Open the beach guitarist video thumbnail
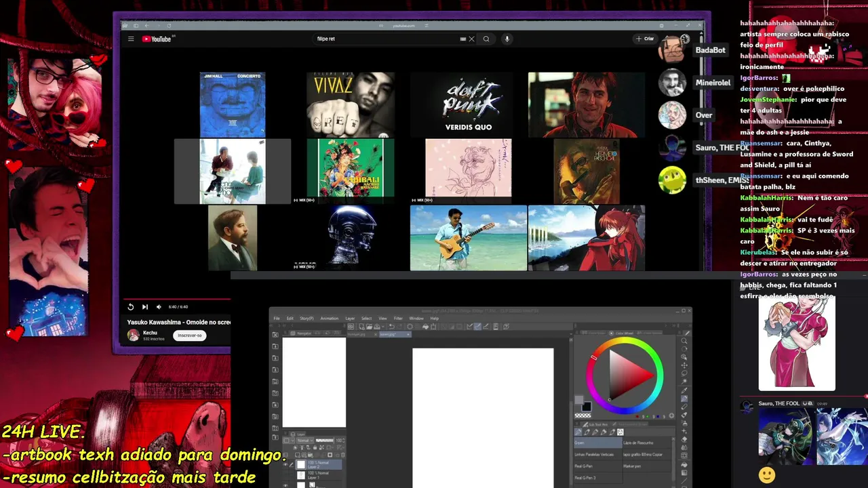Viewport: 868px width, 488px height. coord(469,238)
